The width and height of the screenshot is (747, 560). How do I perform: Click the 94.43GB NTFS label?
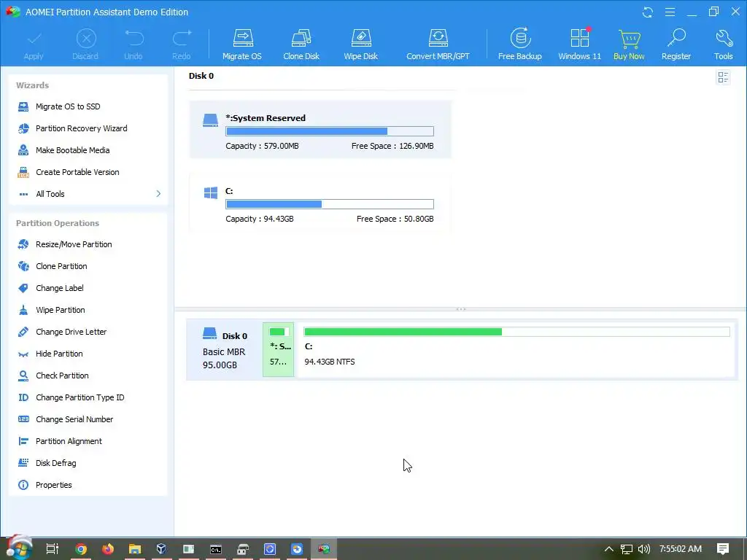tap(330, 362)
